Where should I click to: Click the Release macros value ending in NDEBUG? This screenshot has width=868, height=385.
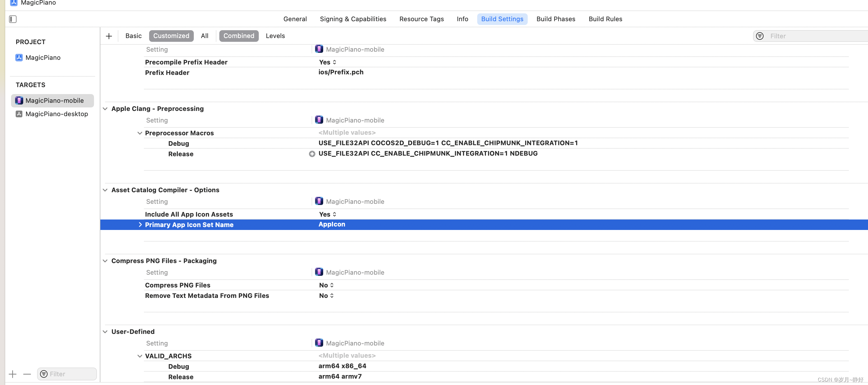[428, 153]
